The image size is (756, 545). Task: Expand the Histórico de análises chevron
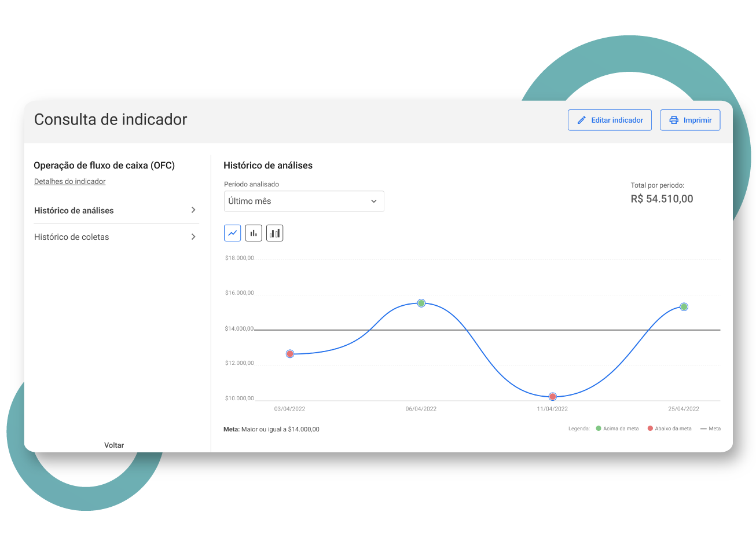tap(193, 210)
